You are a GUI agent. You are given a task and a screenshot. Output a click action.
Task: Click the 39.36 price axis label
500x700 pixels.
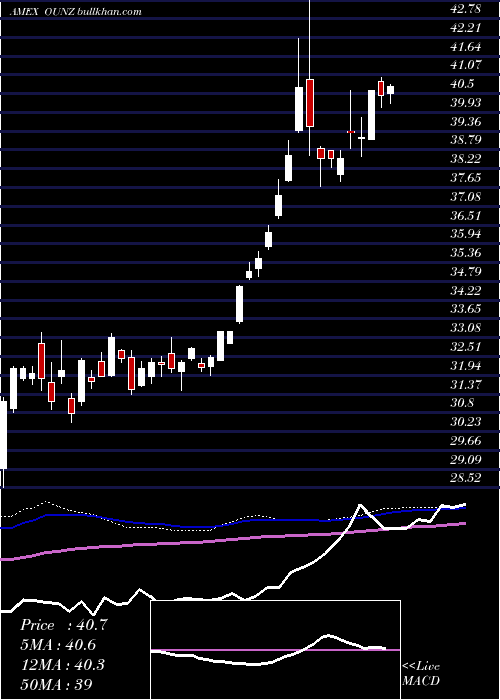(x=466, y=121)
